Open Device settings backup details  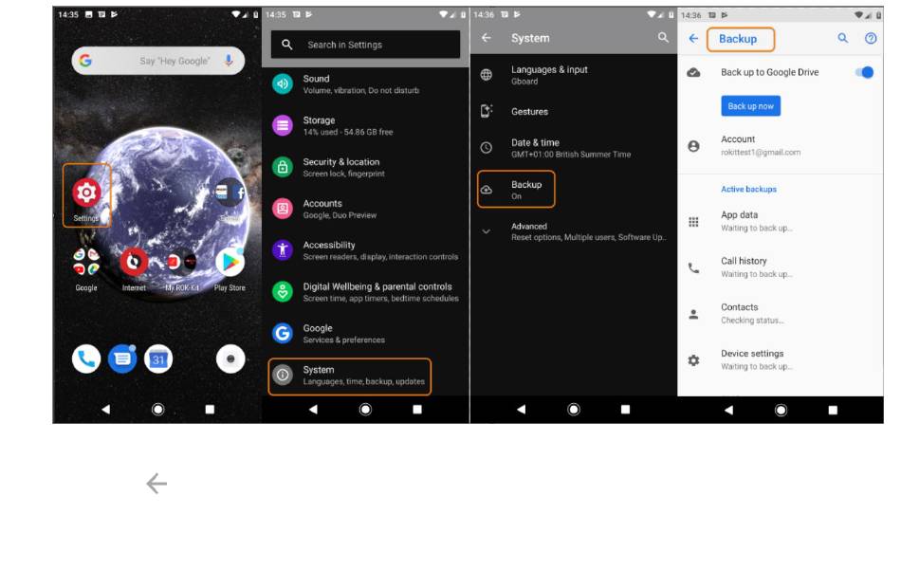click(781, 359)
